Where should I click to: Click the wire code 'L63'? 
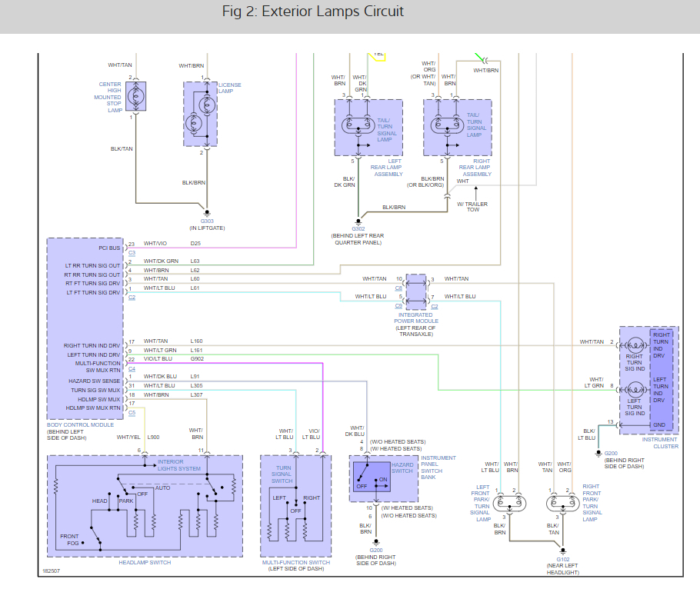(x=195, y=261)
